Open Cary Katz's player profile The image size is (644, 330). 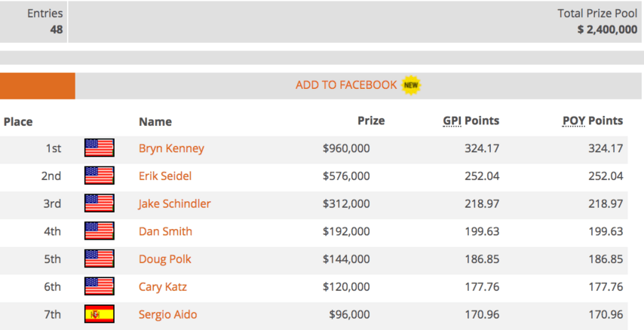point(163,286)
